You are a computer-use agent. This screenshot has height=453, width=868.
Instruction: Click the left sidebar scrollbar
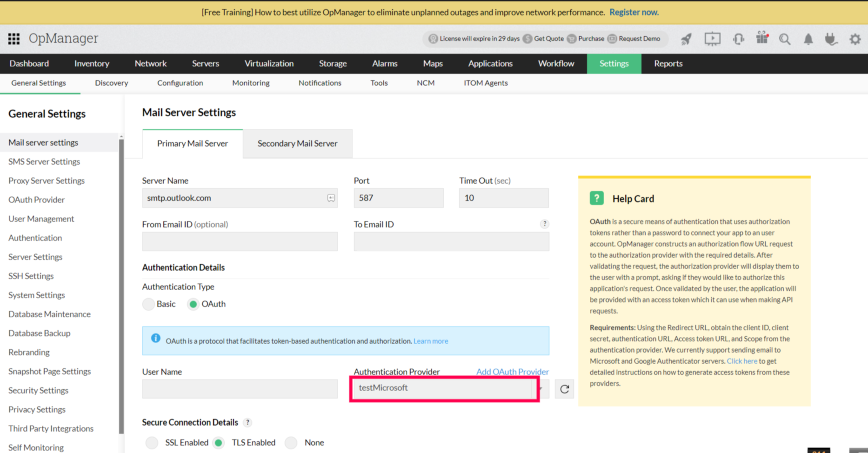[121, 286]
